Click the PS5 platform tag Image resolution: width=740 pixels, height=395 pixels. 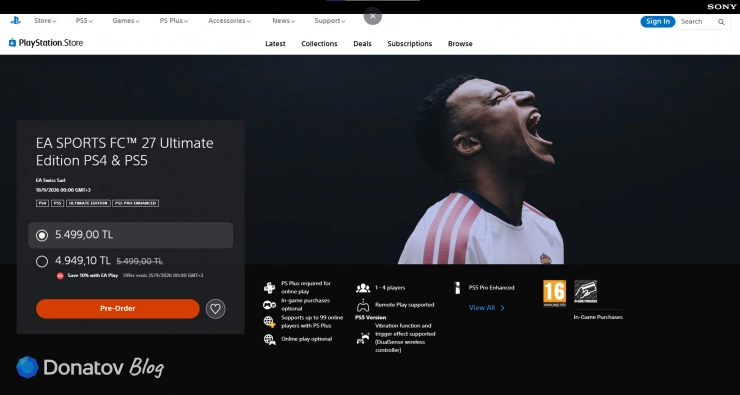click(57, 203)
